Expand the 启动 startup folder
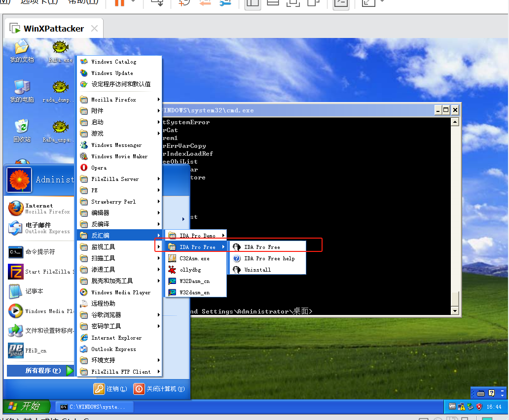Viewport: 509px width, 420px height. click(119, 122)
